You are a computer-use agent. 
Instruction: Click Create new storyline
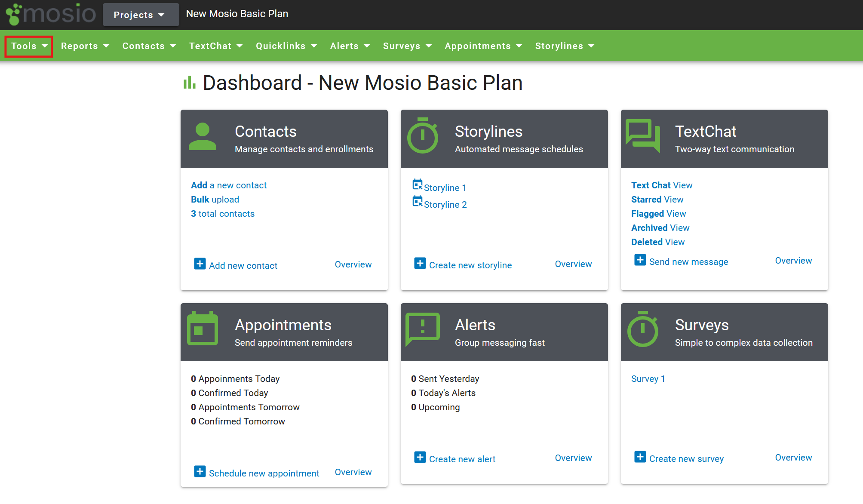coord(470,265)
